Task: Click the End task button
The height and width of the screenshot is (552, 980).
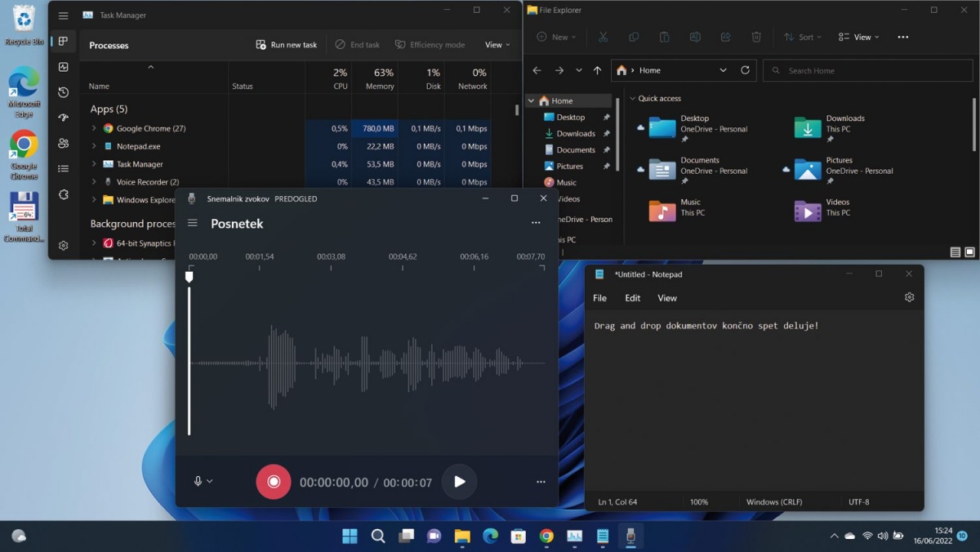Action: [358, 45]
